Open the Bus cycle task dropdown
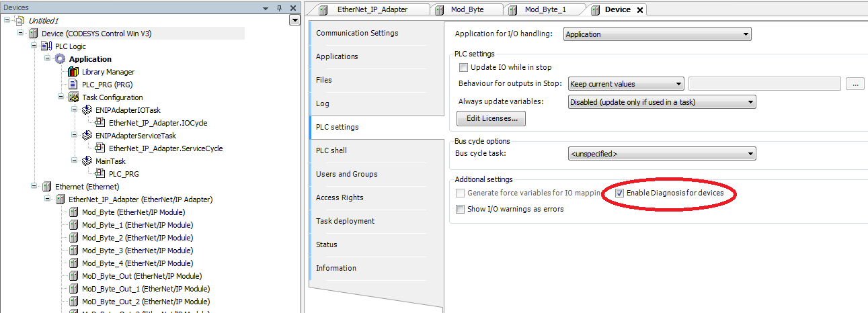Image resolution: width=868 pixels, height=313 pixels. point(662,154)
